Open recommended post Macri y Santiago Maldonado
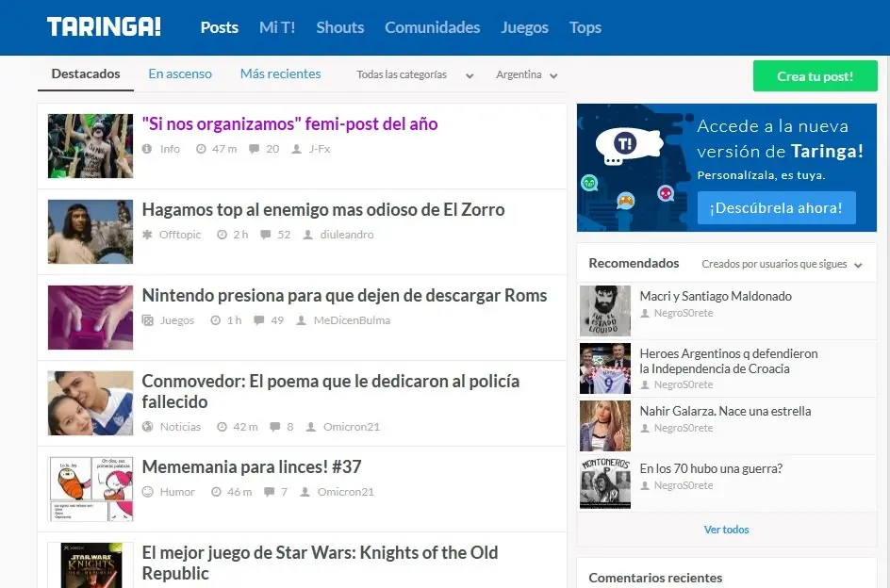890x588 pixels. 716,296
